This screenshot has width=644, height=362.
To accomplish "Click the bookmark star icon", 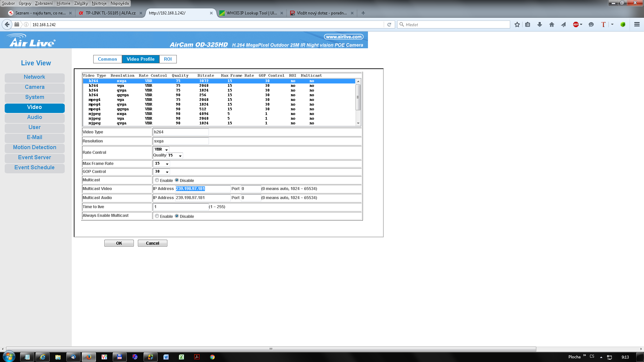I will (517, 24).
